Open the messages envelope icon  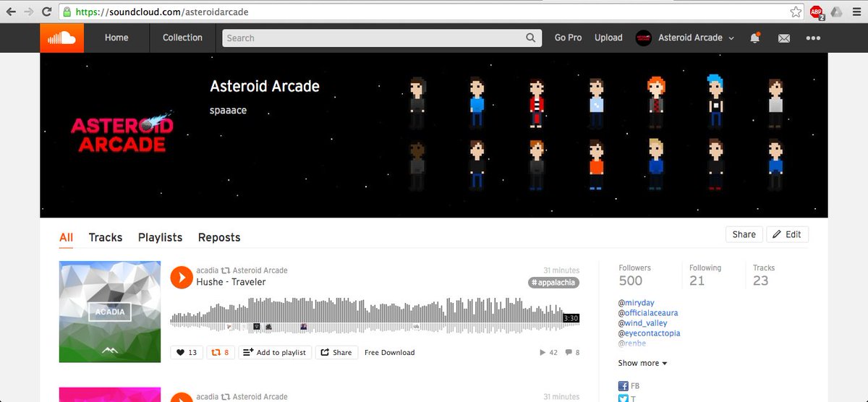(784, 38)
